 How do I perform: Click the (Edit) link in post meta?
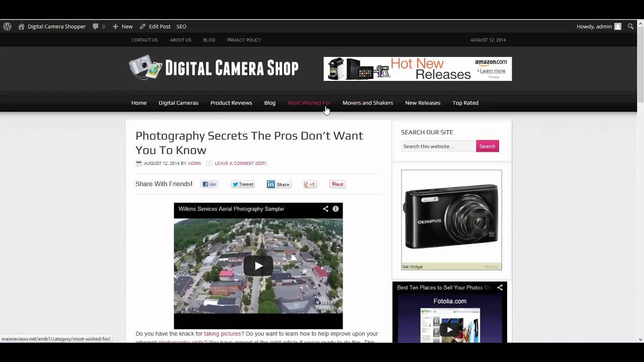click(261, 163)
